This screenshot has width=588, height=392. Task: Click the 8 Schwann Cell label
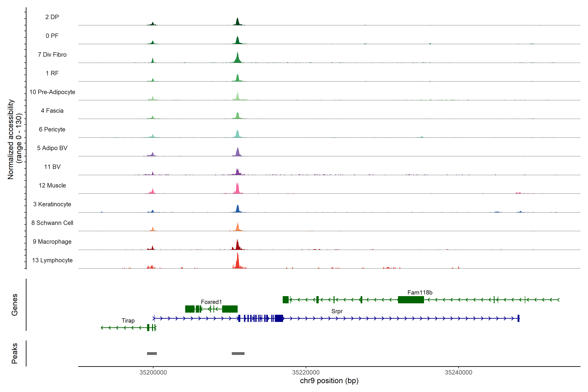pyautogui.click(x=52, y=223)
